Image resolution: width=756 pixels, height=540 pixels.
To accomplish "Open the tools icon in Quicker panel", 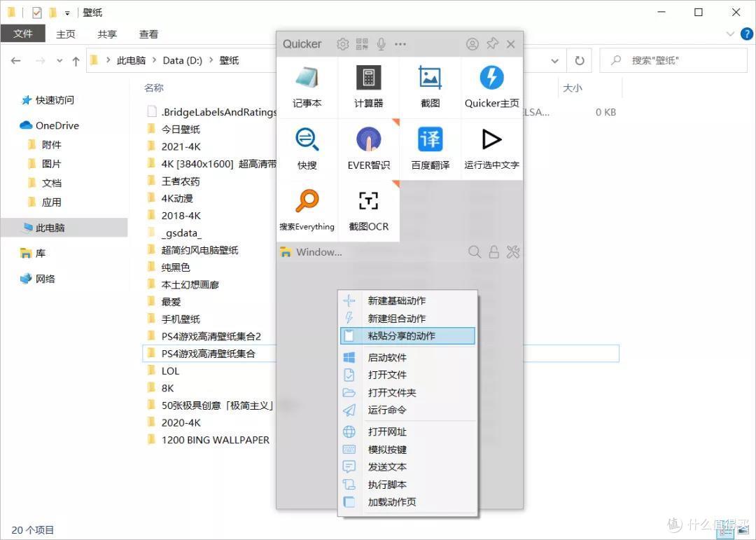I will (513, 252).
